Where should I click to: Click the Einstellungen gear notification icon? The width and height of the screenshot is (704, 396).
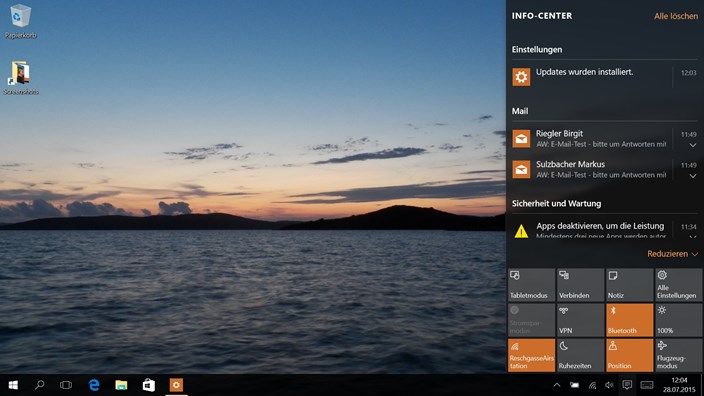click(521, 77)
